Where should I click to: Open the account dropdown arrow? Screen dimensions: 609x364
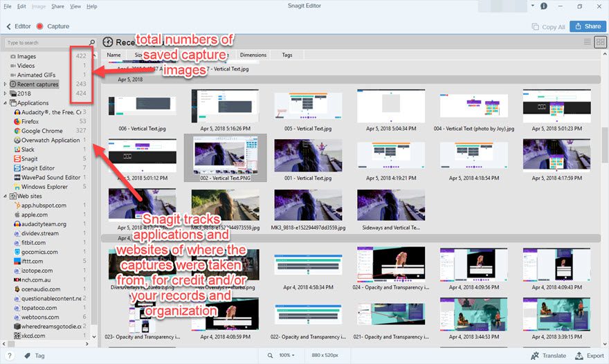[532, 6]
